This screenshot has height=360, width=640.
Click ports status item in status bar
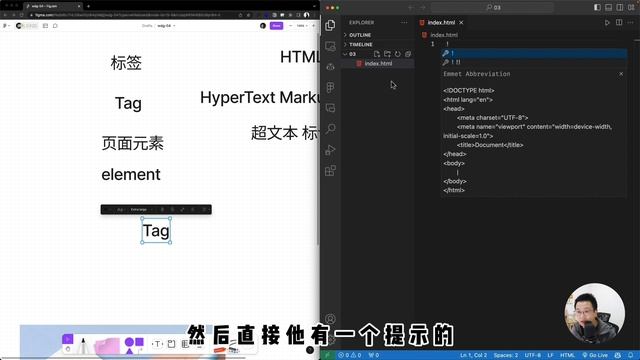click(373, 355)
